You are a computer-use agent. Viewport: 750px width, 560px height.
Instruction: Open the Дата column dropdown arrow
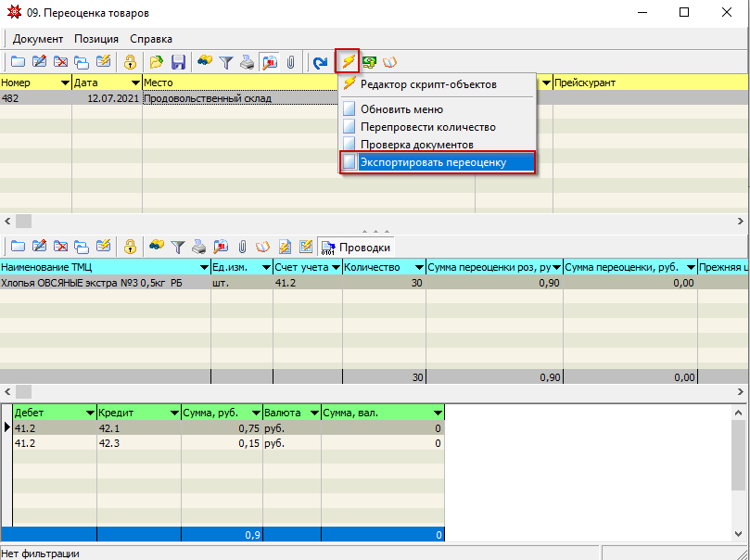click(133, 83)
